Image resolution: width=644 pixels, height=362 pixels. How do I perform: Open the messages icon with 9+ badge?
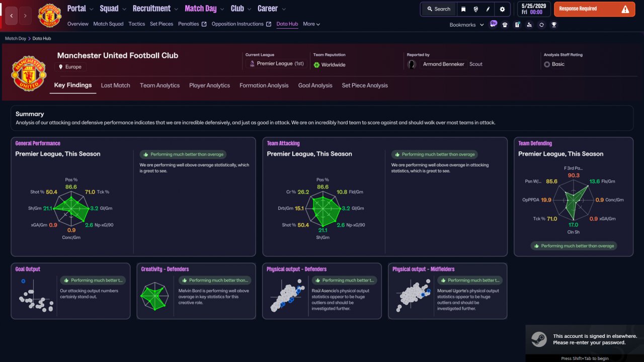coord(494,24)
